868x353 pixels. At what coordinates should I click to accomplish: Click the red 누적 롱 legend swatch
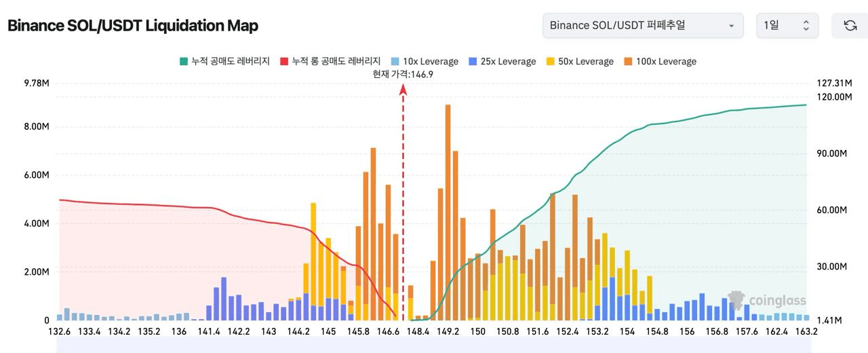(x=283, y=61)
